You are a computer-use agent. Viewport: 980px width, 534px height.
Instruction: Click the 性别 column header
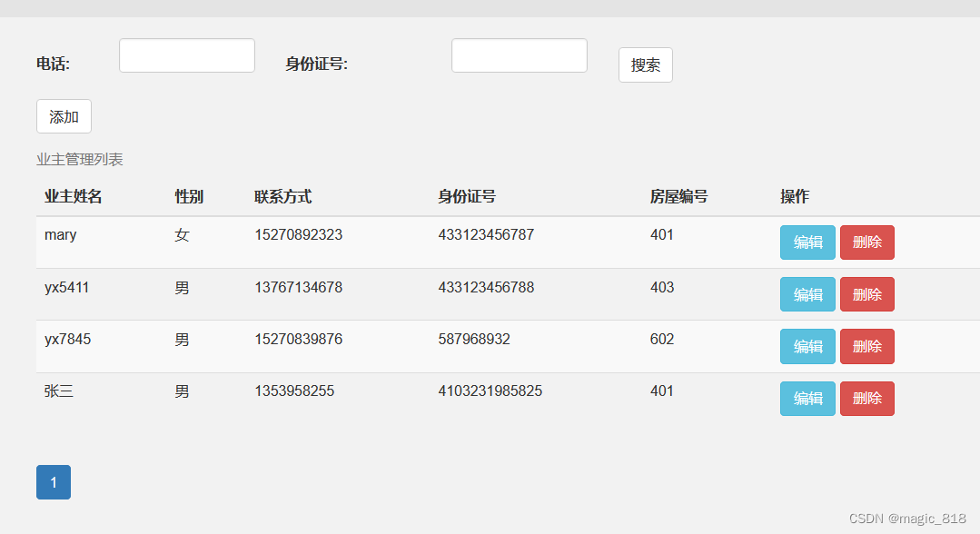[189, 196]
